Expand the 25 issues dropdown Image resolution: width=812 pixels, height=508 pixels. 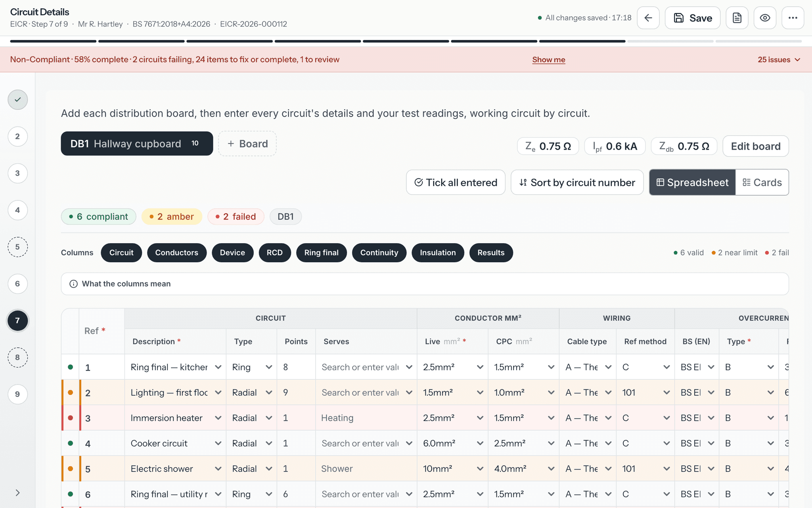pos(779,60)
